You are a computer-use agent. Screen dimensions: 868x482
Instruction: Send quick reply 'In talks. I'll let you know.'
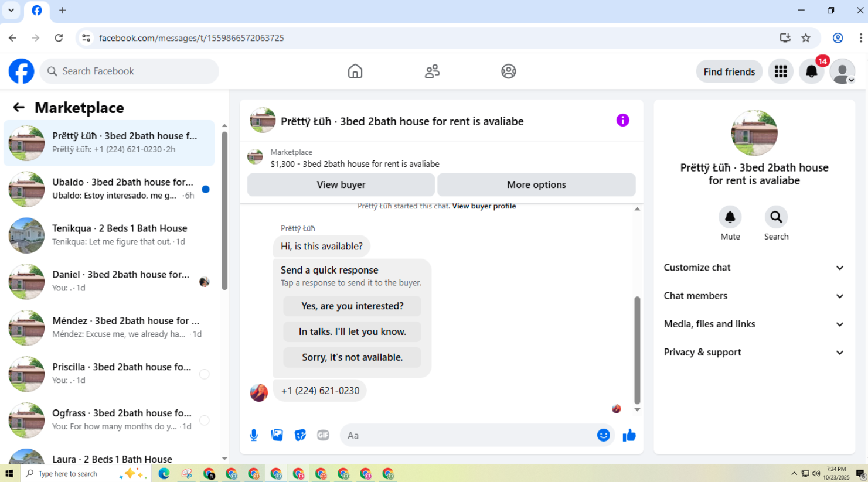[x=352, y=331]
